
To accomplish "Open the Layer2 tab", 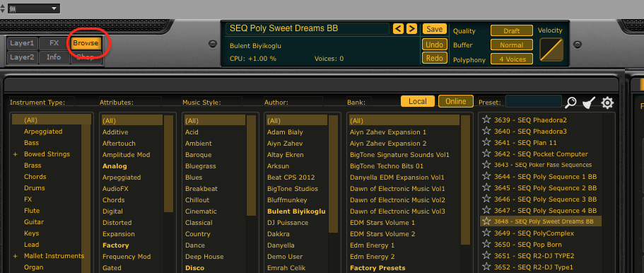I will coord(22,57).
